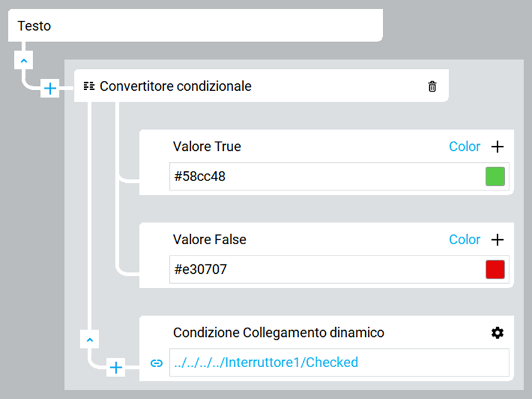Collapse the Testo property with the chevron
Viewport: 532px width, 399px height.
point(24,60)
